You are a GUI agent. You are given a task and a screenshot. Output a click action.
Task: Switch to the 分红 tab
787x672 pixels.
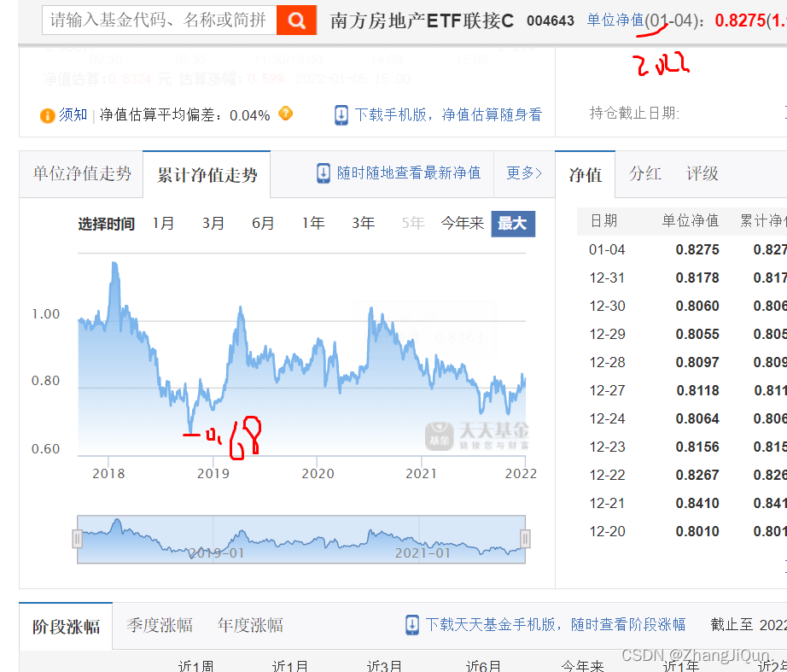(x=644, y=174)
